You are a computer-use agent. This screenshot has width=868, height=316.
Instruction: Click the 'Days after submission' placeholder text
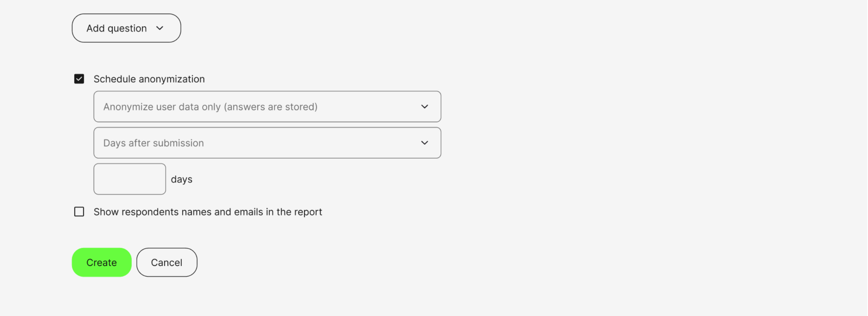(154, 143)
